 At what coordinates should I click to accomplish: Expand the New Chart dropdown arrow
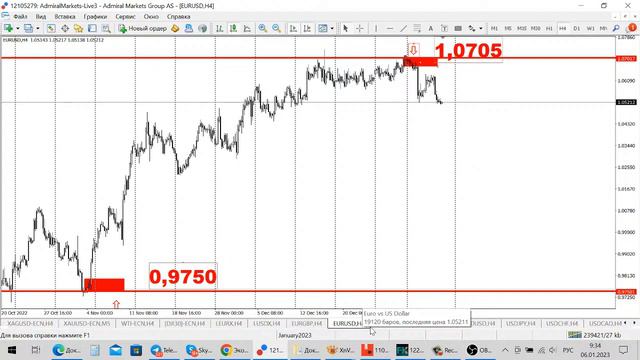point(18,28)
